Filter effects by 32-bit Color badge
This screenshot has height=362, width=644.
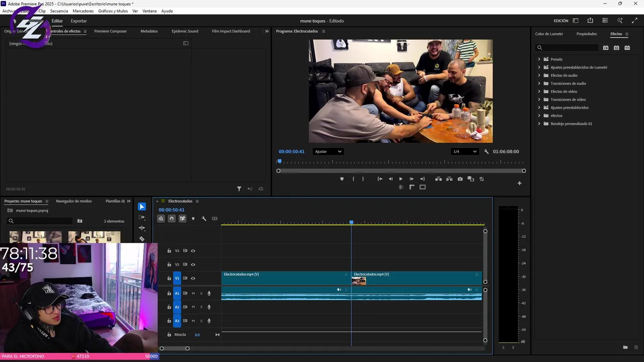coord(616,48)
